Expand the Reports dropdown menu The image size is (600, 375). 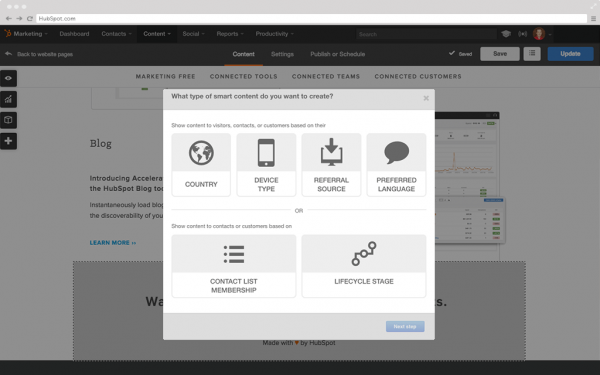pos(230,34)
